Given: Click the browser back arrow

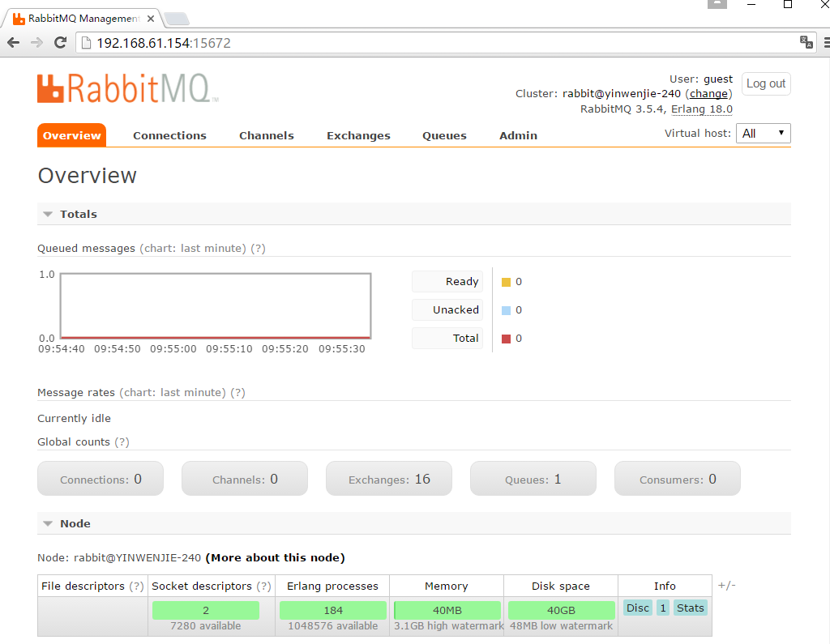Looking at the screenshot, I should pos(13,43).
